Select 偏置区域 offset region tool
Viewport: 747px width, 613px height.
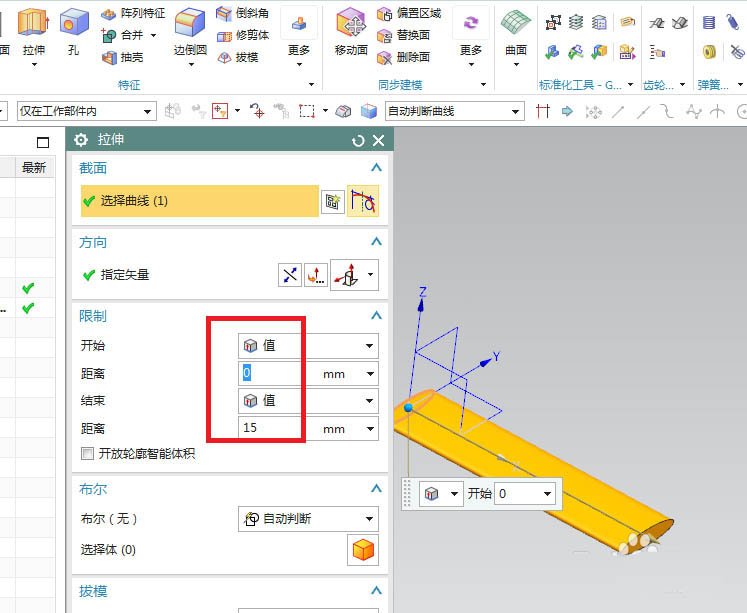tap(409, 13)
